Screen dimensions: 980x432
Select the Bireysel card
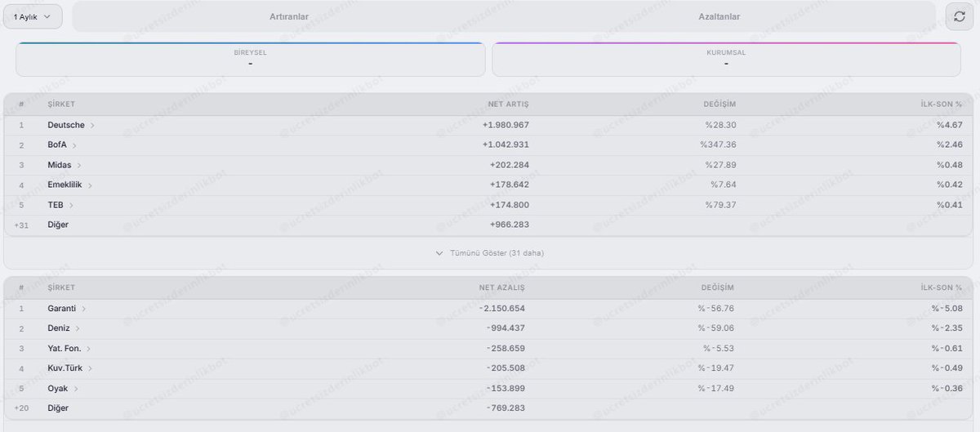[x=250, y=60]
